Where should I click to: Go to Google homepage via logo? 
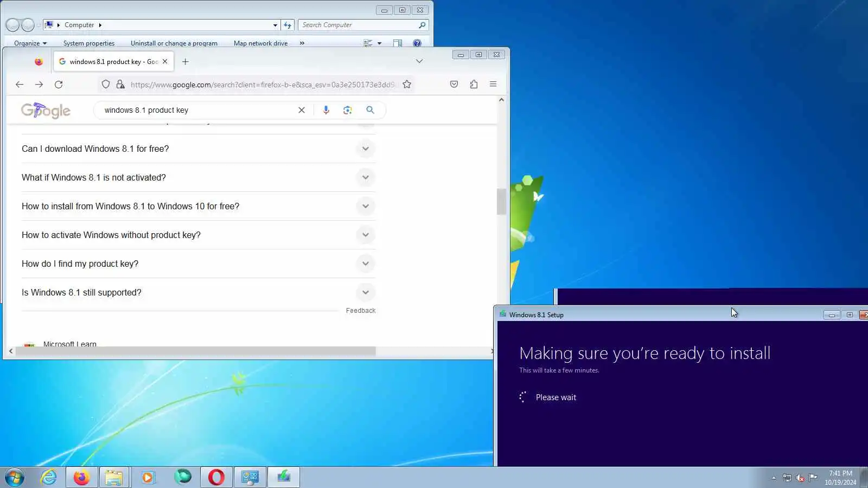(x=46, y=110)
